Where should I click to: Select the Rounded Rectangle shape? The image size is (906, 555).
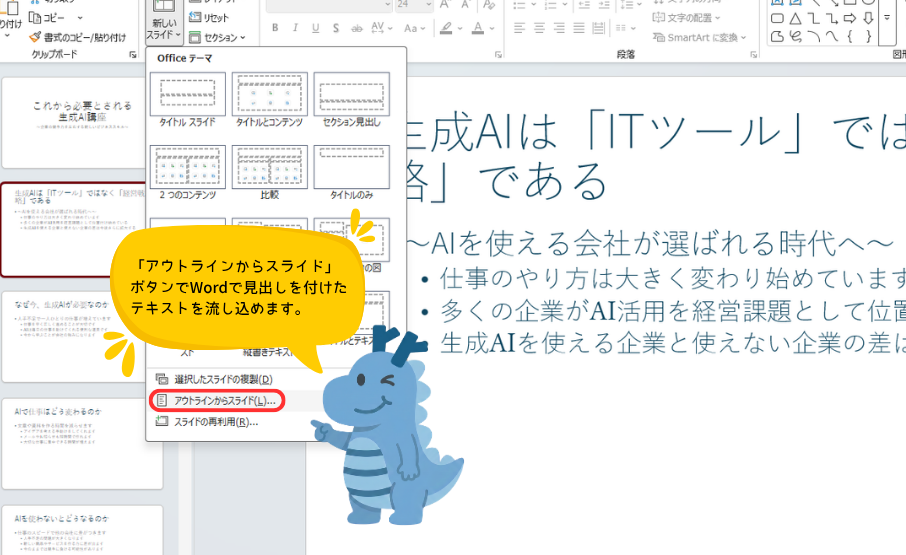coord(777,18)
